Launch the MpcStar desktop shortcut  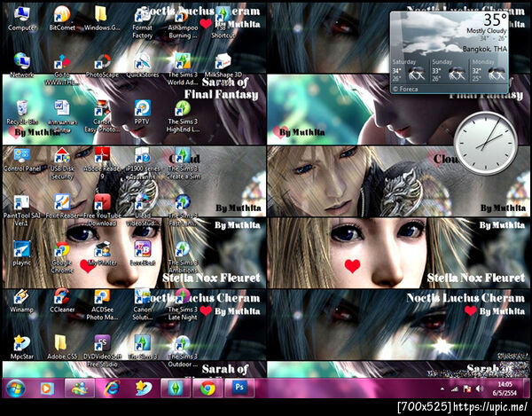pos(21,347)
